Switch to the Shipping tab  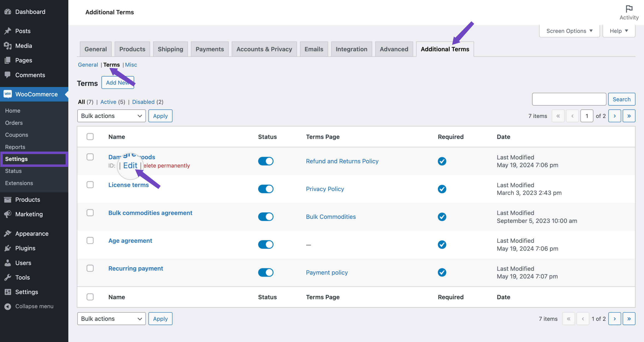point(170,49)
